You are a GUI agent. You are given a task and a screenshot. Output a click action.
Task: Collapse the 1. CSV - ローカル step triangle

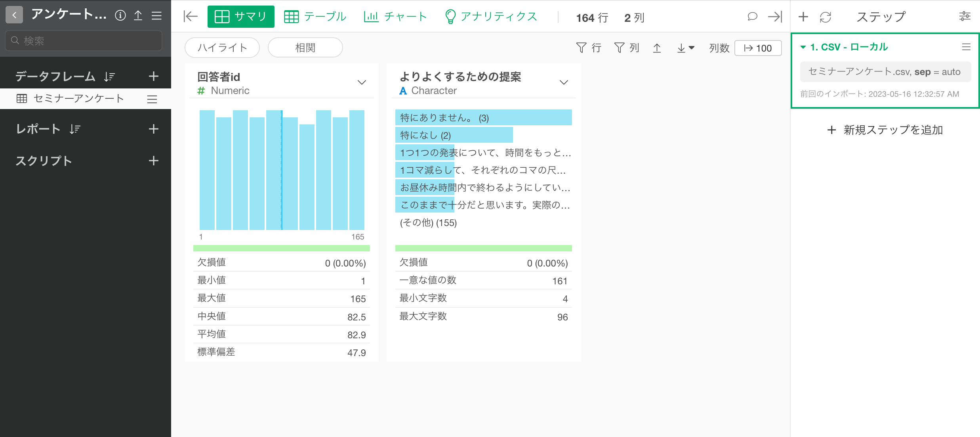pos(803,47)
